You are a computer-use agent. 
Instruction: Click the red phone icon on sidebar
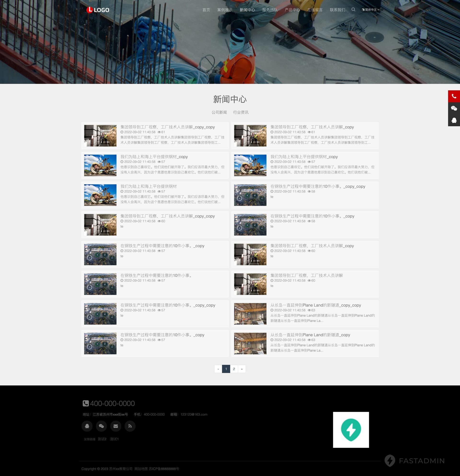point(454,96)
